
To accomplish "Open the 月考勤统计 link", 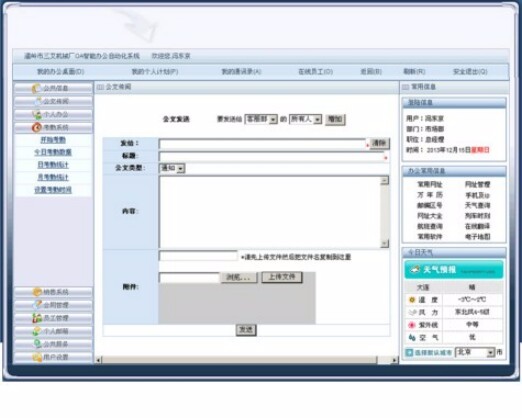I will [x=53, y=178].
